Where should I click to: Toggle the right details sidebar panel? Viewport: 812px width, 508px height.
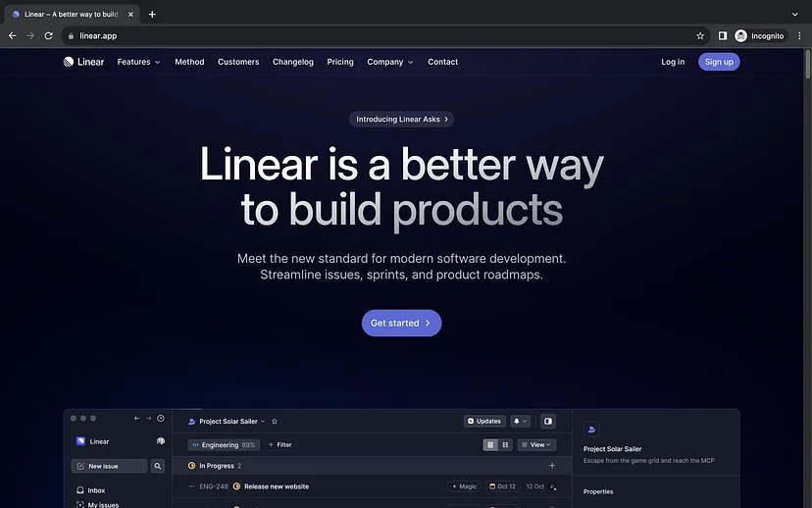click(548, 421)
